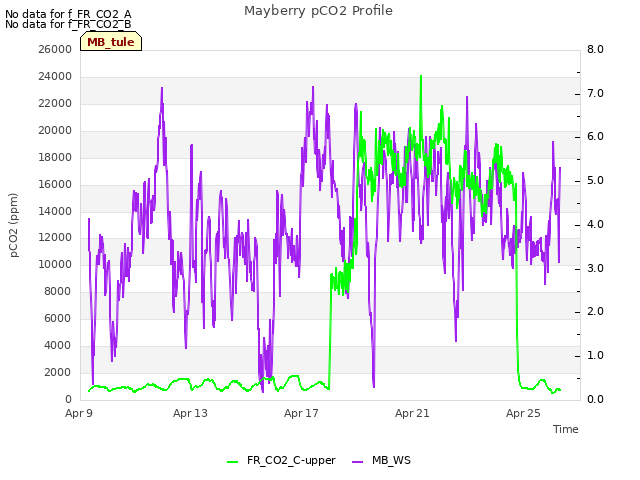640x480 pixels.
Task: Click the MB_tule label tag
Action: tap(111, 42)
